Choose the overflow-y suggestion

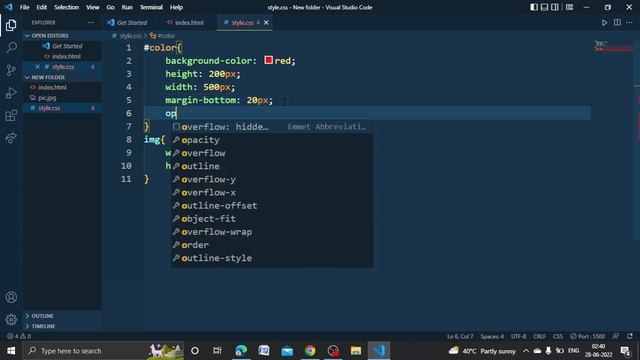coord(272,179)
